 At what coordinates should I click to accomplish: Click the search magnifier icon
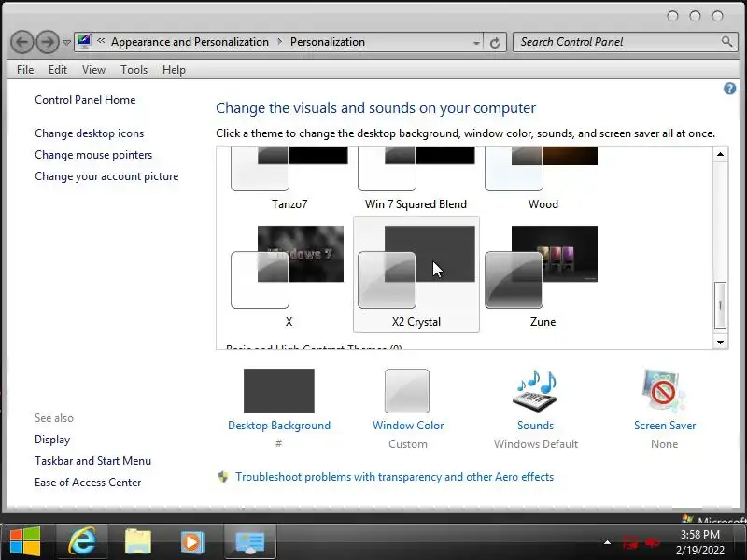pos(726,42)
